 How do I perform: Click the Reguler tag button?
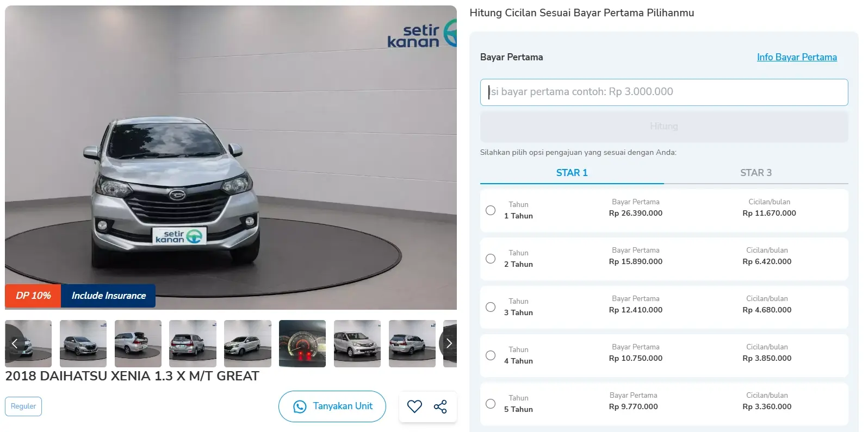pos(23,406)
